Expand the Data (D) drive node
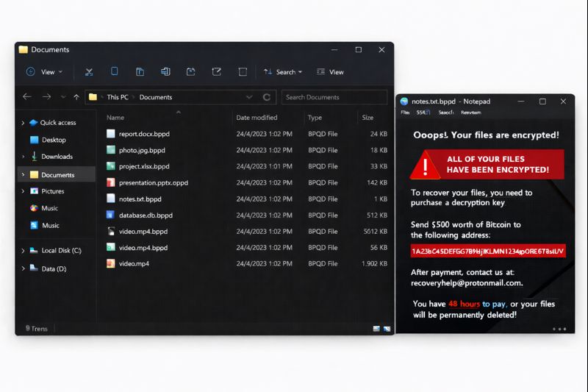This screenshot has height=392, width=588. click(x=24, y=269)
